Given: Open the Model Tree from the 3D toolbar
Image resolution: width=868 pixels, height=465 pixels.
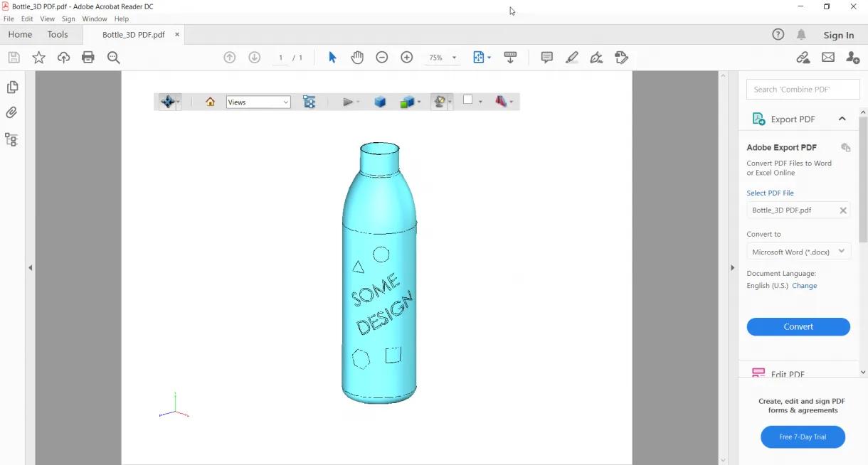Looking at the screenshot, I should pos(309,102).
